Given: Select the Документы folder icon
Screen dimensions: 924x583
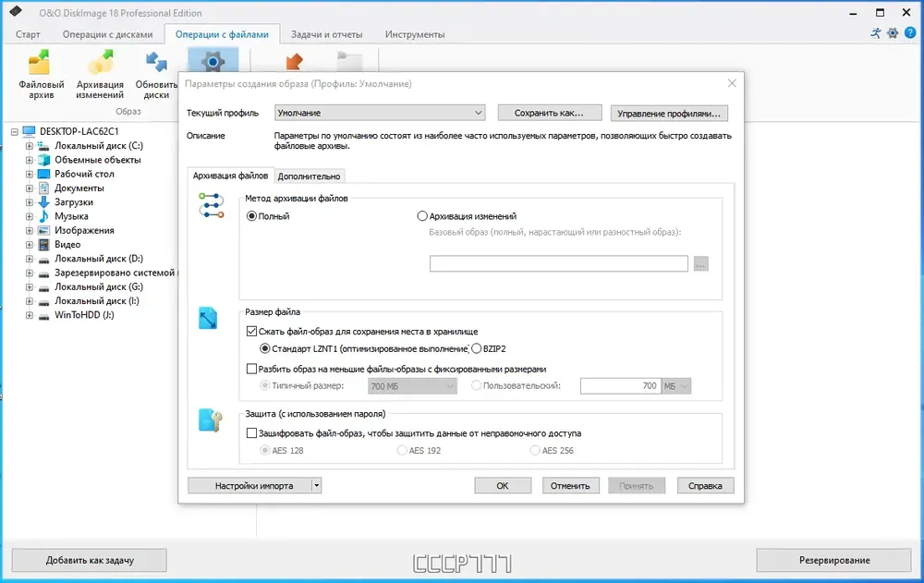Looking at the screenshot, I should point(43,188).
